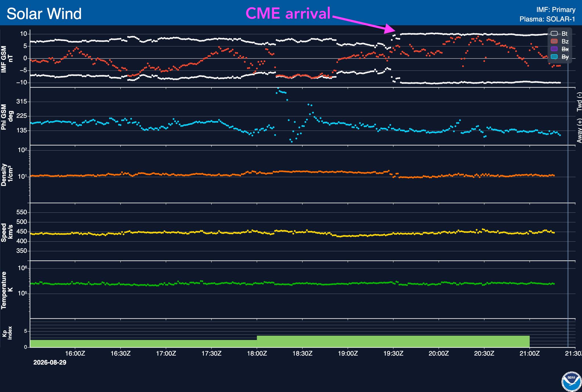This screenshot has width=582, height=392.
Task: Click the 'Away (+)' label
Action: [x=579, y=131]
